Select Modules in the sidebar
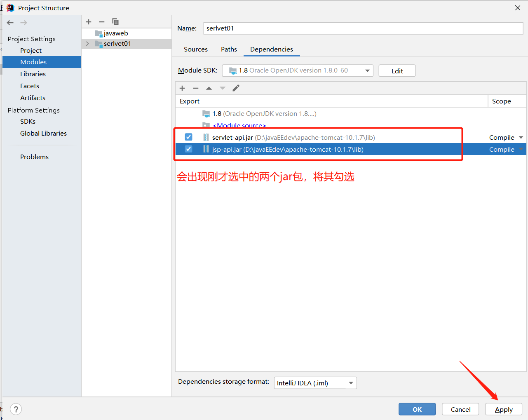This screenshot has width=528, height=420. click(42, 62)
